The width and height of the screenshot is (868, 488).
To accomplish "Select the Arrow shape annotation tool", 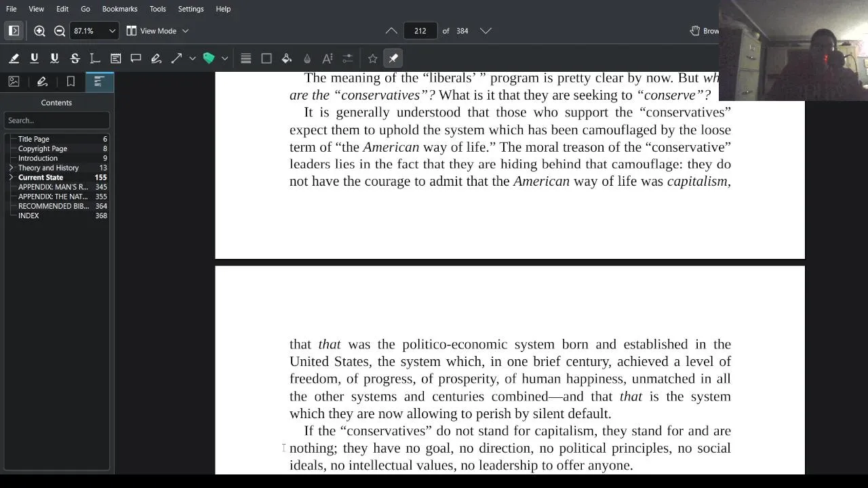I will pyautogui.click(x=176, y=58).
